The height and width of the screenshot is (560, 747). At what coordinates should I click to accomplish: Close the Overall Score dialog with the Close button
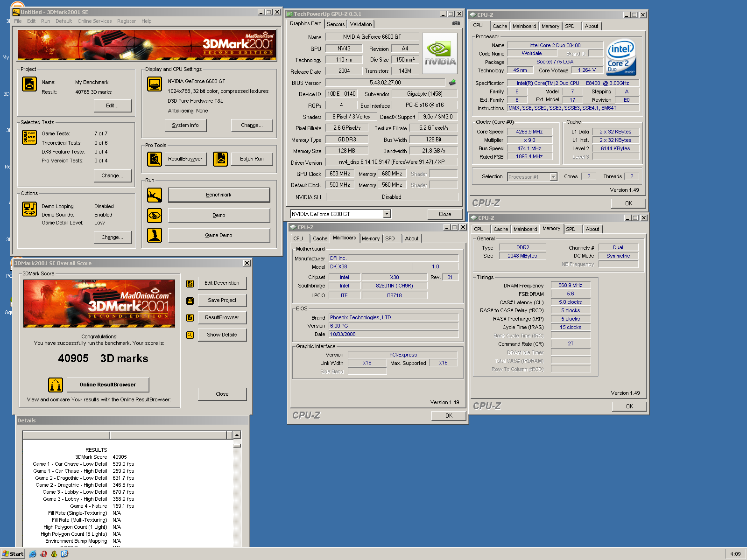point(222,394)
